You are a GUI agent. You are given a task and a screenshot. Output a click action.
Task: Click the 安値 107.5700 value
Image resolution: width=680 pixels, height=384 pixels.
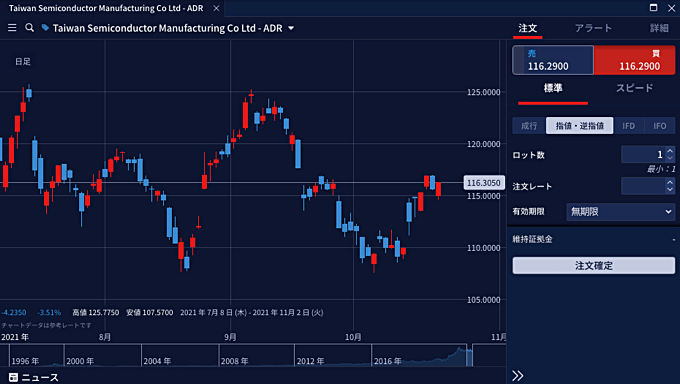click(x=150, y=312)
